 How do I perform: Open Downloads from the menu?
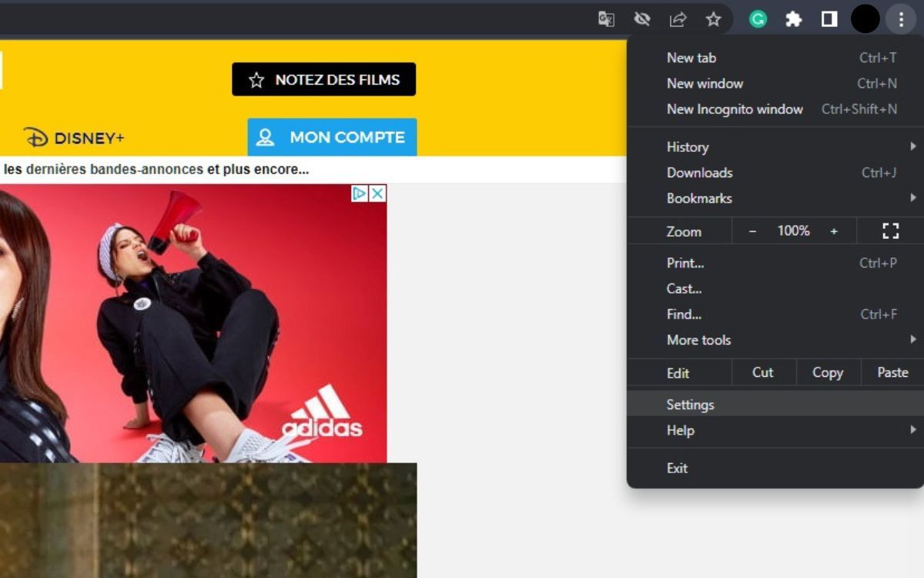[x=775, y=173]
